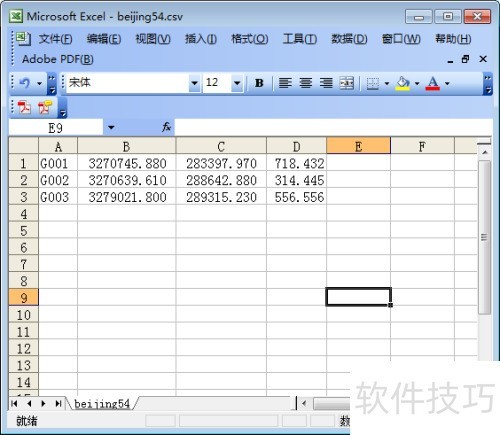Click the fill color bucket icon
Screen dimensions: 500x435
pyautogui.click(x=402, y=83)
